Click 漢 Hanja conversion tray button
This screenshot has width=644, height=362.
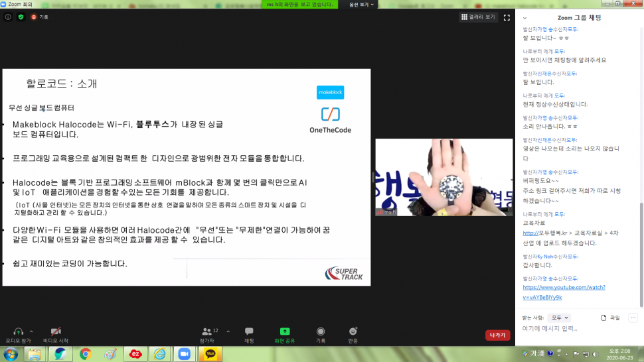(541, 353)
